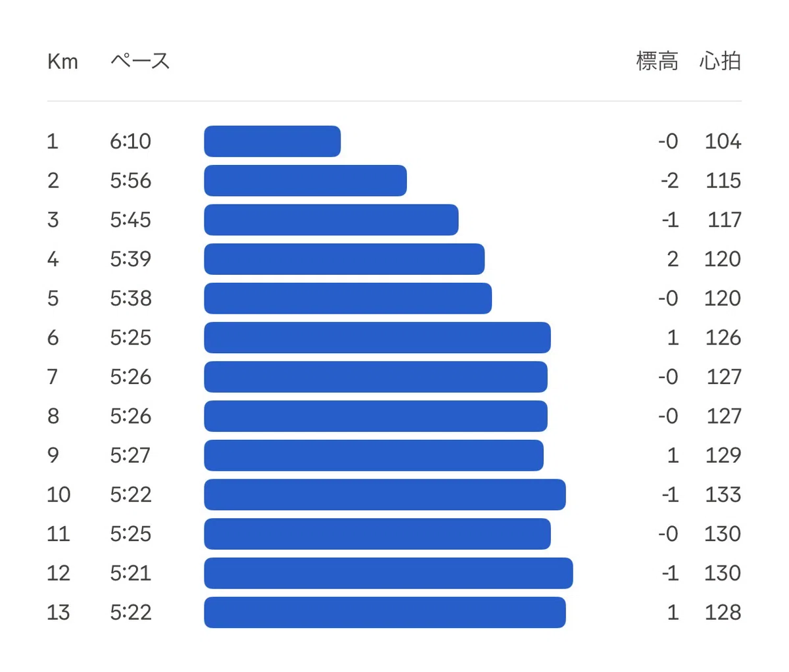Select heart rate 130 for km 11
789x672 pixels.
(x=723, y=533)
